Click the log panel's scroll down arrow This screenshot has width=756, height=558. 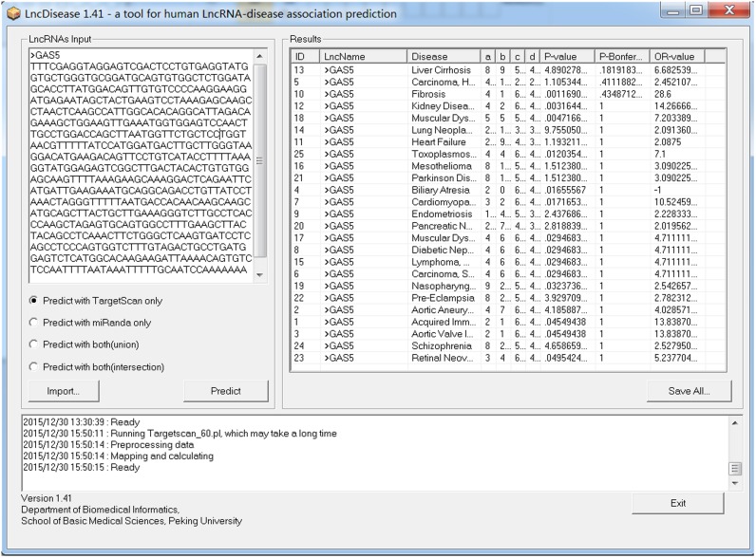point(734,483)
